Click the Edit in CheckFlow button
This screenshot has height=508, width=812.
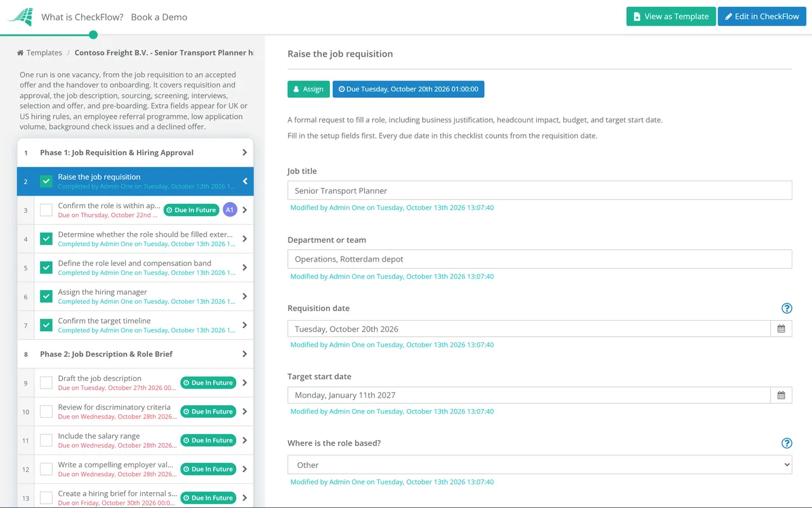762,17
